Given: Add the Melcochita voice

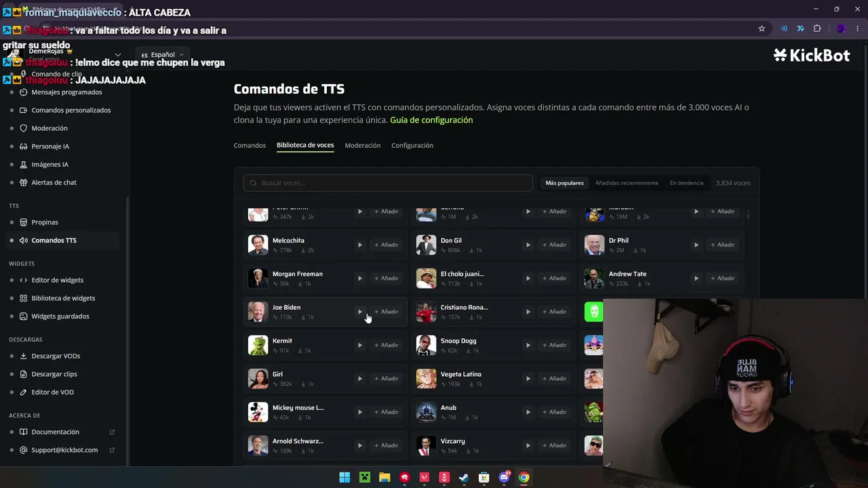Looking at the screenshot, I should [387, 245].
